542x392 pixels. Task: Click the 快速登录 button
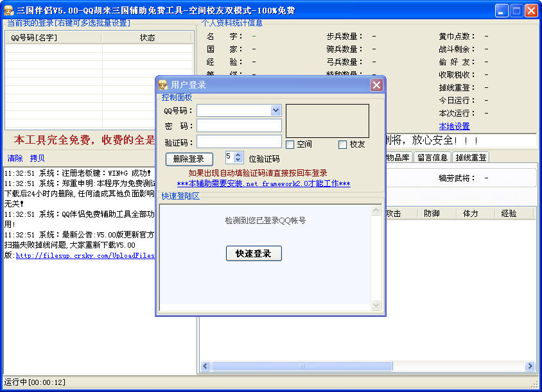coord(254,253)
